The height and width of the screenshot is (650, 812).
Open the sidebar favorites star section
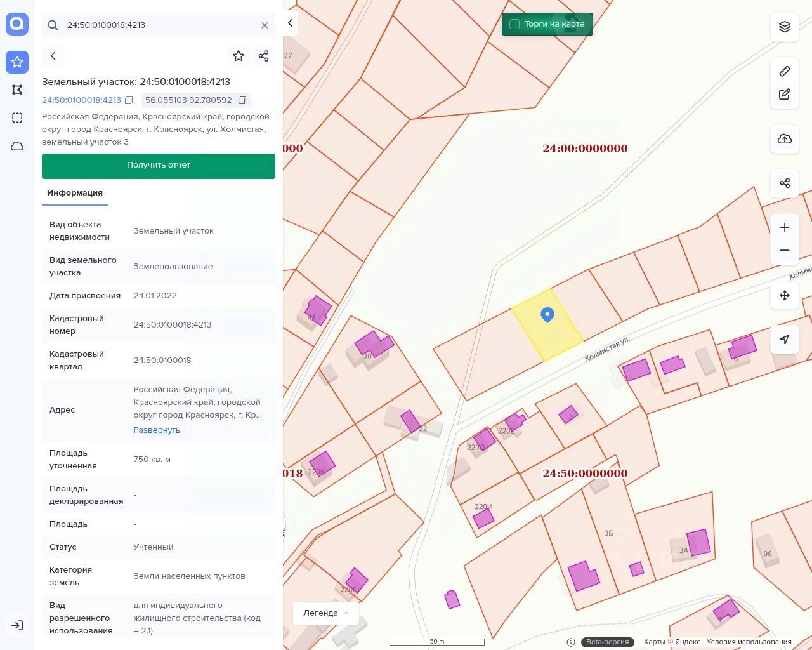17,62
